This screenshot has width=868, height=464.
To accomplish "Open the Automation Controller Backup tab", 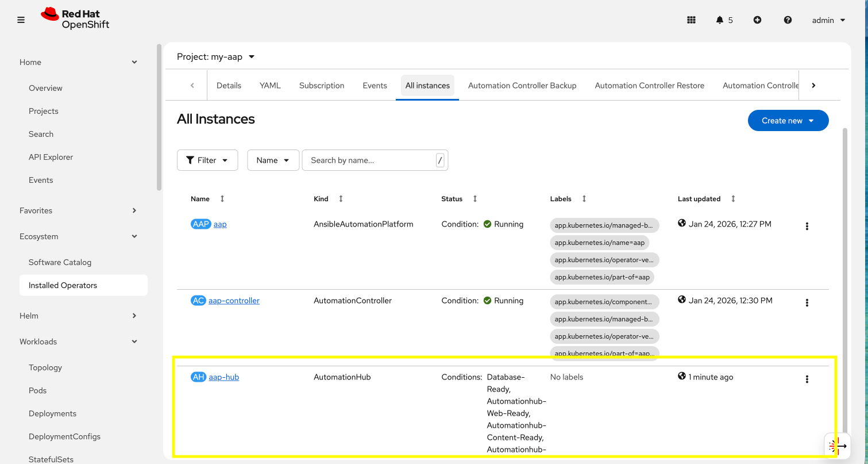I will pyautogui.click(x=522, y=85).
